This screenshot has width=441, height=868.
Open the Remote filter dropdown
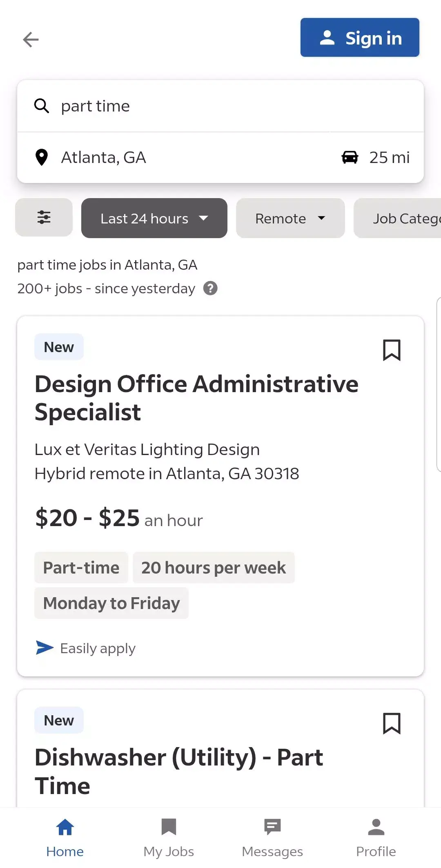[290, 219]
